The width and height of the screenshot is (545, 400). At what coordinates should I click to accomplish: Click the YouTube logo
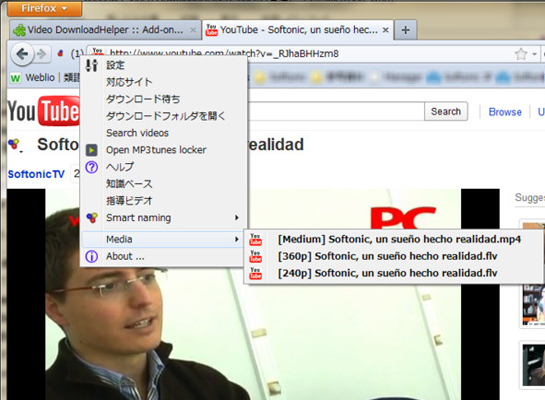(43, 111)
